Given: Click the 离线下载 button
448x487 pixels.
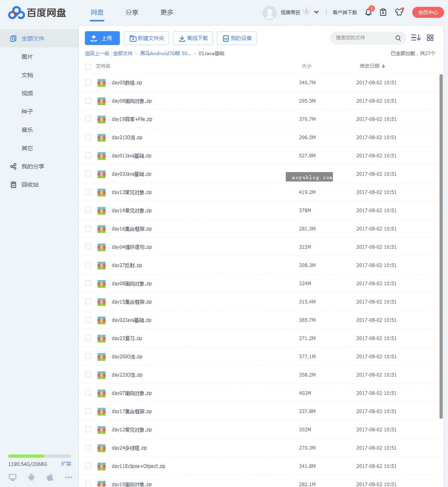Looking at the screenshot, I should (193, 38).
